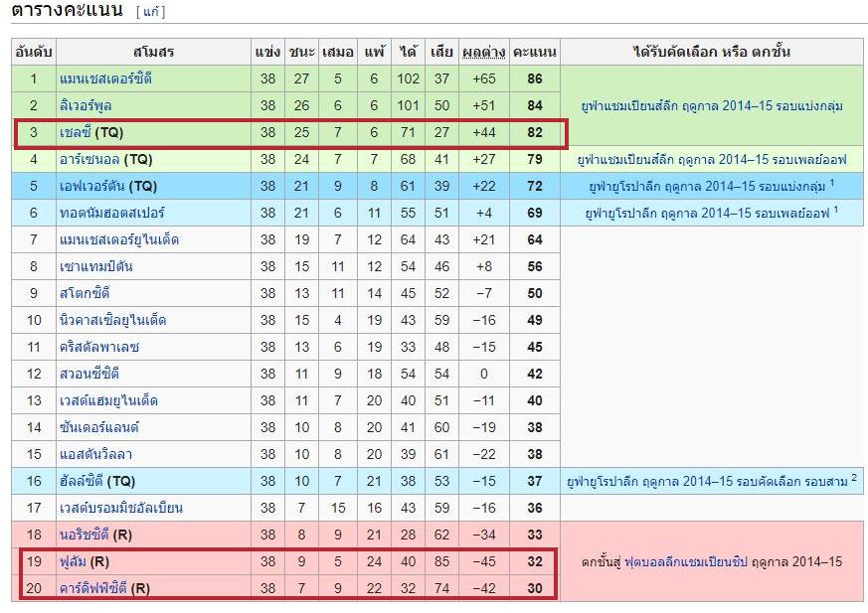Open the ลิเวอร์พูล club link
This screenshot has height=613, width=868.
point(86,105)
